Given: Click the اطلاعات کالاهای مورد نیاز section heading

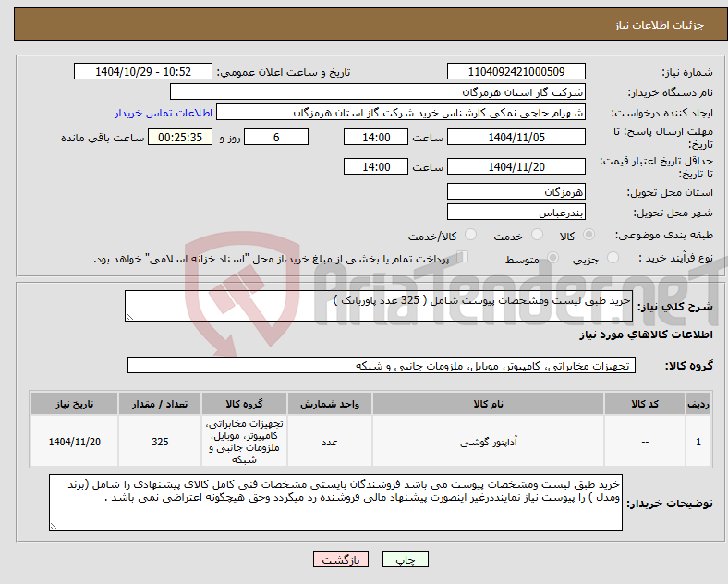Looking at the screenshot, I should click(x=646, y=335).
